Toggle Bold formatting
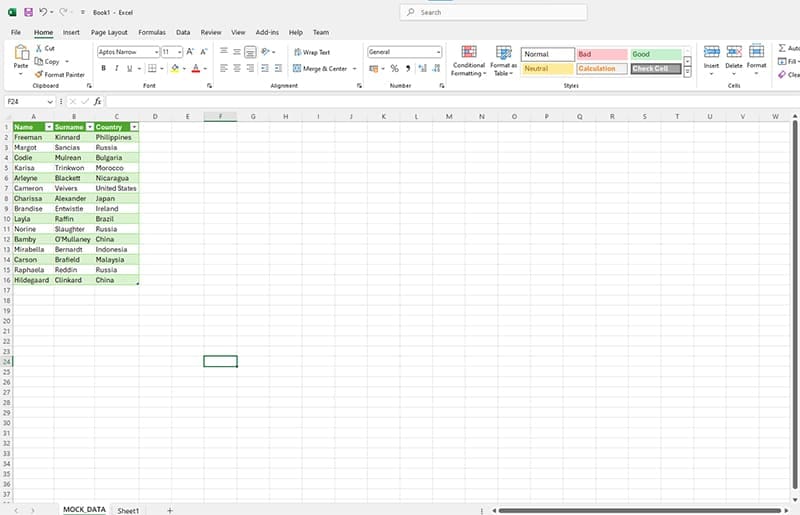The width and height of the screenshot is (800, 515). tap(103, 69)
